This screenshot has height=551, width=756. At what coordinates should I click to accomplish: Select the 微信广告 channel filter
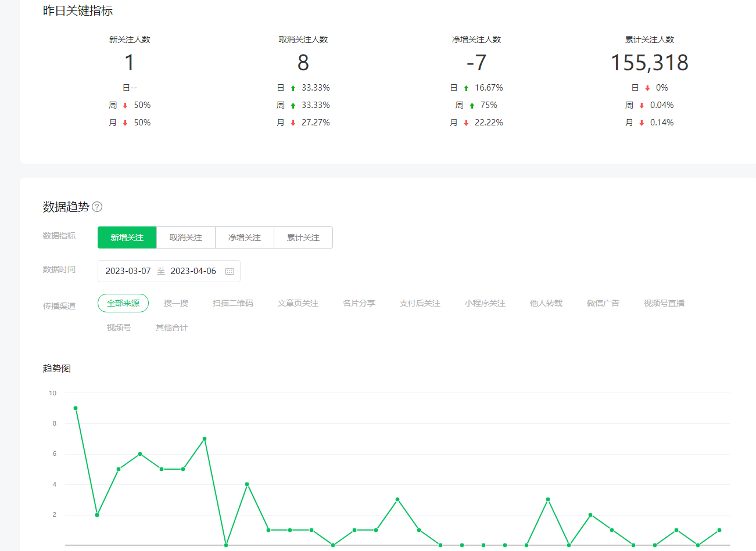coord(603,303)
